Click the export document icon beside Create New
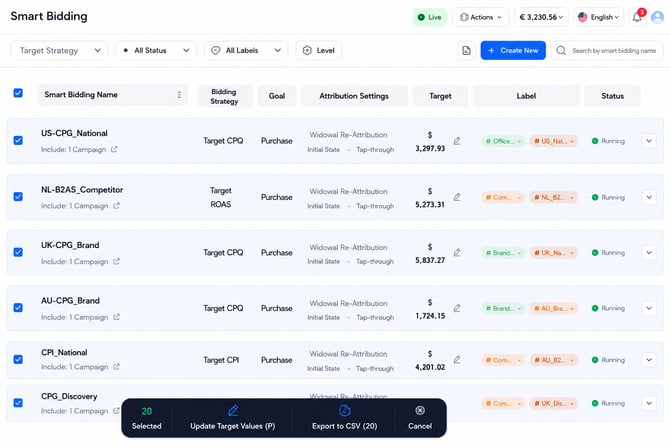Screen dimensions: 670x448 pos(466,50)
